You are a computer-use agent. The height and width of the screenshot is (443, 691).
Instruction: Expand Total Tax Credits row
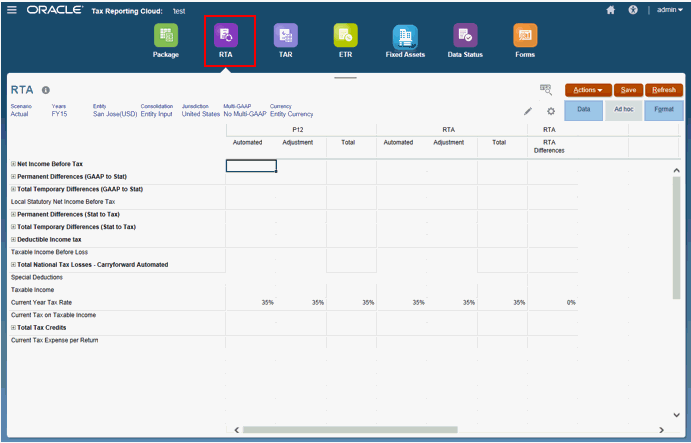[x=13, y=328]
